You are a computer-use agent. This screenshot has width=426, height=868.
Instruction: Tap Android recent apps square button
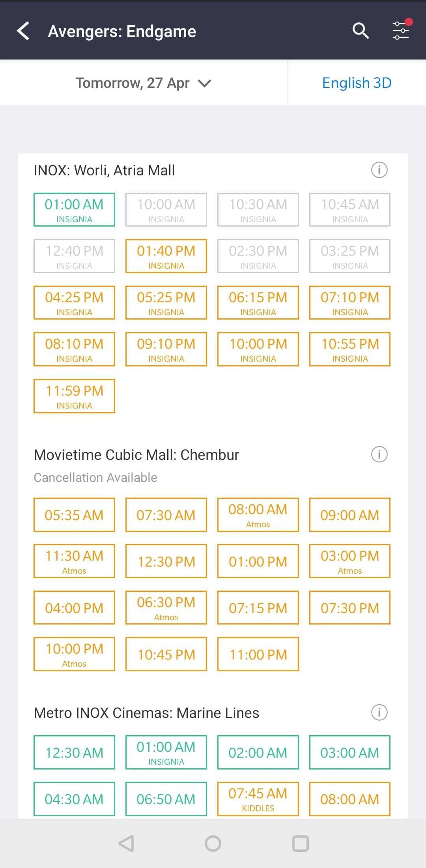[x=300, y=844]
